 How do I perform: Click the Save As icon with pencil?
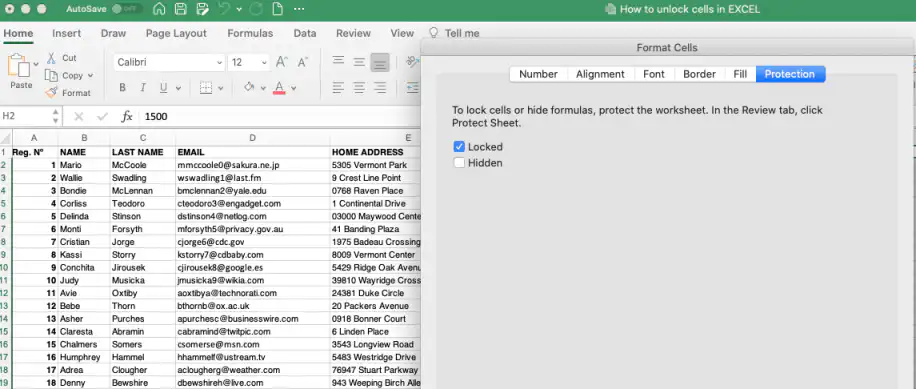tap(203, 9)
